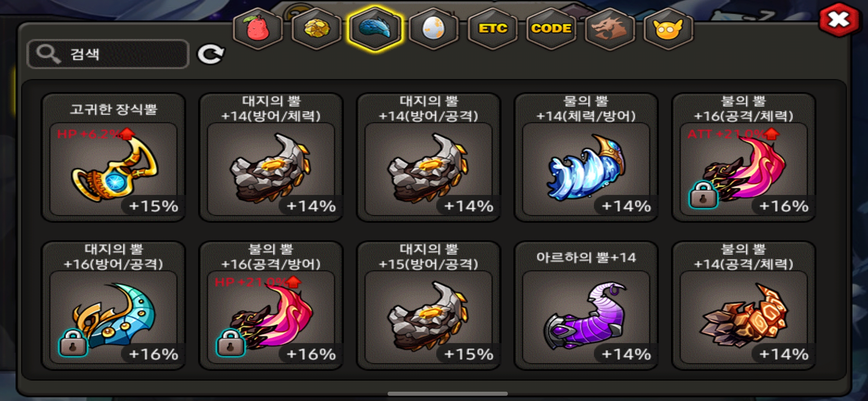Image resolution: width=868 pixels, height=401 pixels.
Task: Select the 아르하의 뿔+14 purple horn item
Action: (586, 306)
